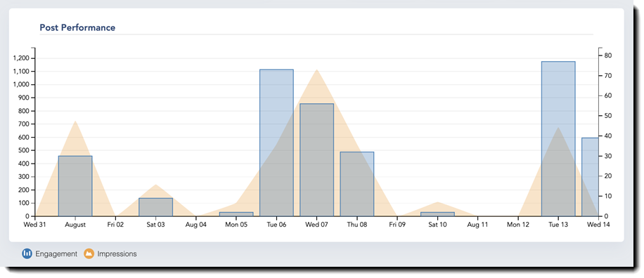Select the Wed 14 engagement bar
Screen dimensions: 644x278
[x=590, y=177]
